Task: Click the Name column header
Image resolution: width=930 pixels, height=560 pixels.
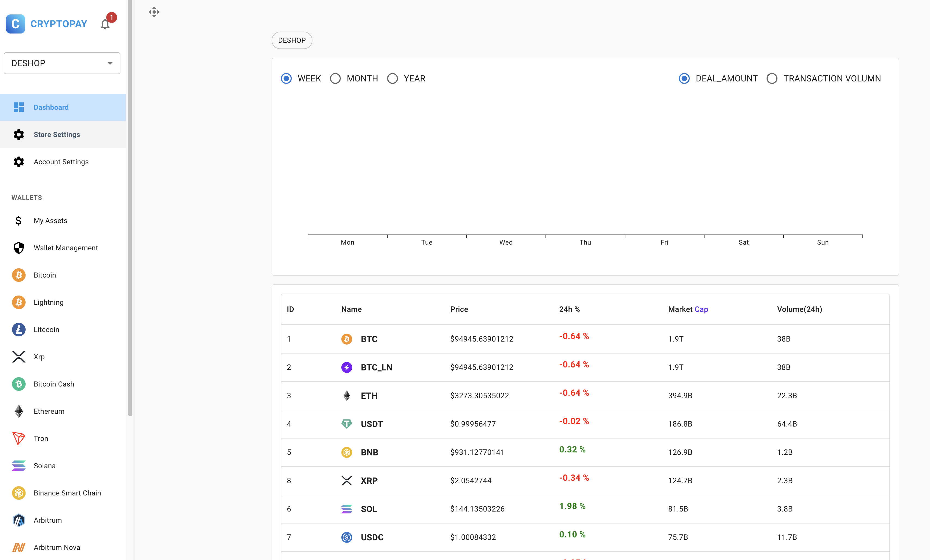Action: coord(351,309)
